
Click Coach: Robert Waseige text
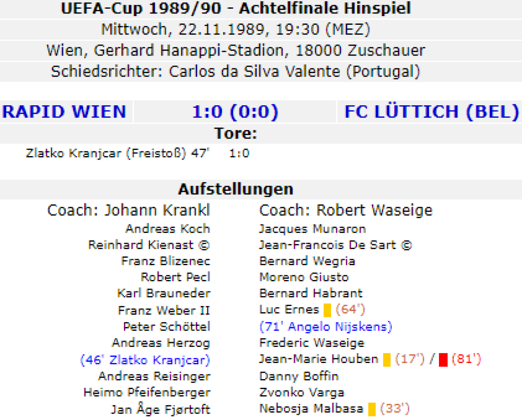(x=346, y=210)
